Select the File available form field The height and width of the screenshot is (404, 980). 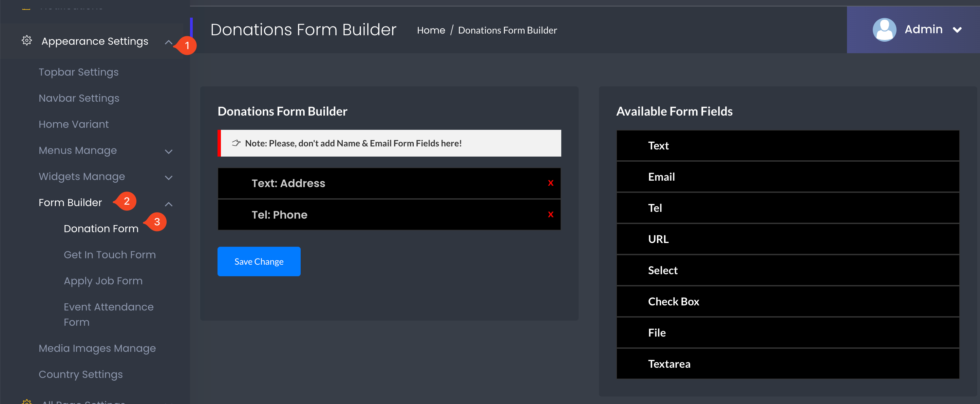click(x=788, y=332)
